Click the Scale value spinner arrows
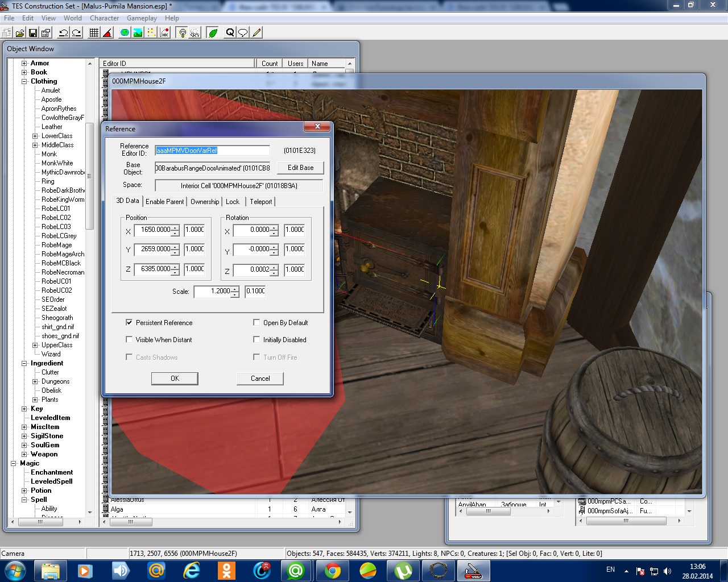The height and width of the screenshot is (582, 728). (234, 292)
